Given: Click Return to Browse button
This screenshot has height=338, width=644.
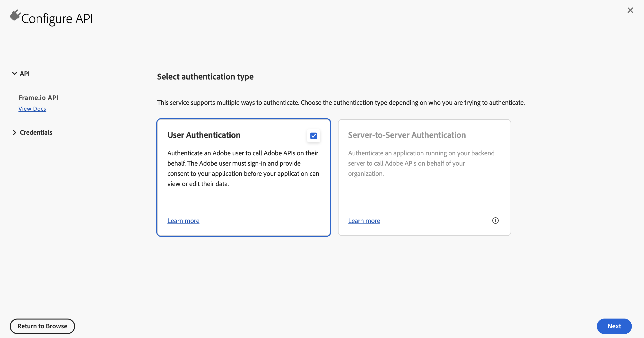Looking at the screenshot, I should [42, 326].
